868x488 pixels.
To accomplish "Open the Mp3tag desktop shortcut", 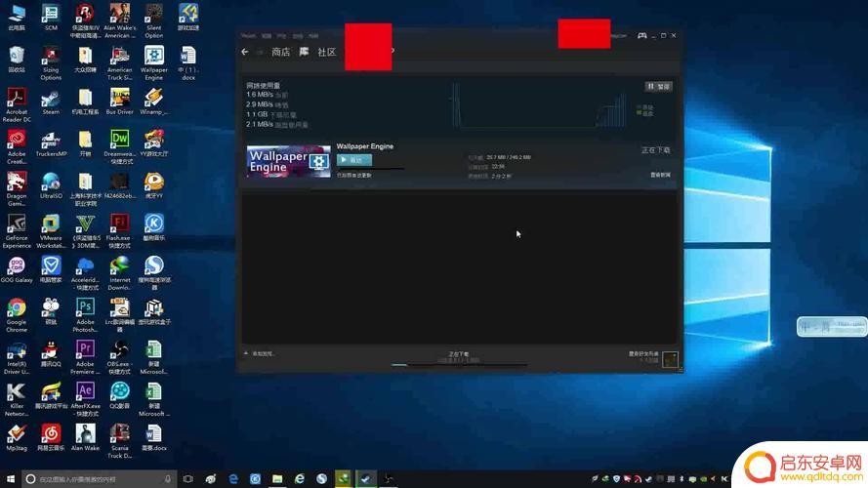I will pos(17,438).
